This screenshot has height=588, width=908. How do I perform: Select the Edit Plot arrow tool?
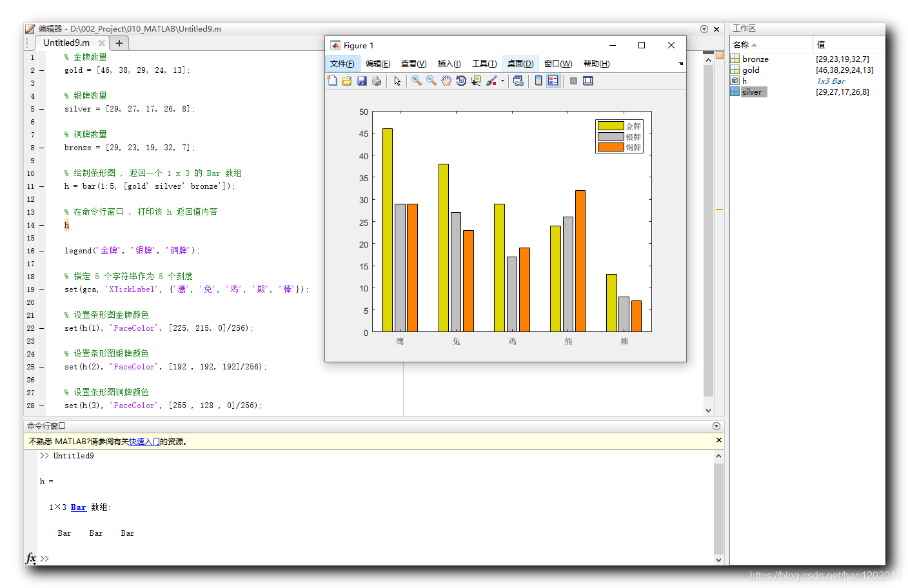[397, 81]
